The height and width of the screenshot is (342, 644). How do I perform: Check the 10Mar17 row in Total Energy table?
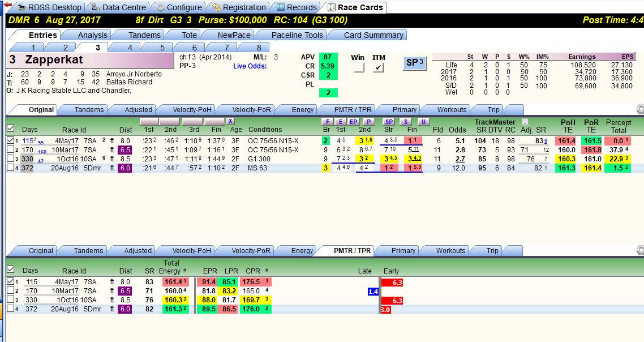11,290
